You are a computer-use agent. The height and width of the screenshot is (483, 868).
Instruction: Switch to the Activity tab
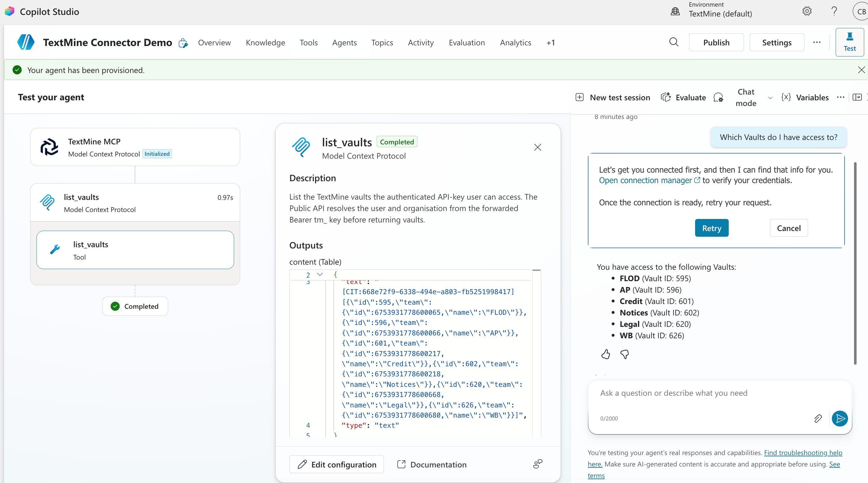tap(421, 43)
